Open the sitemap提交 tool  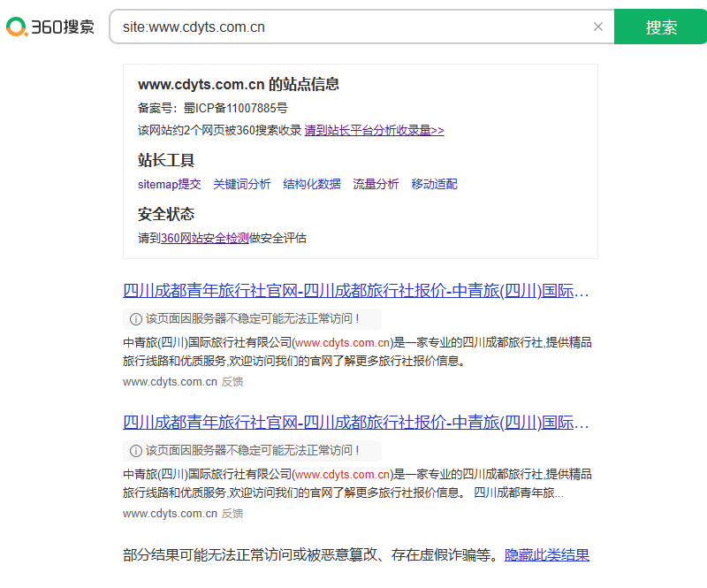tap(169, 185)
